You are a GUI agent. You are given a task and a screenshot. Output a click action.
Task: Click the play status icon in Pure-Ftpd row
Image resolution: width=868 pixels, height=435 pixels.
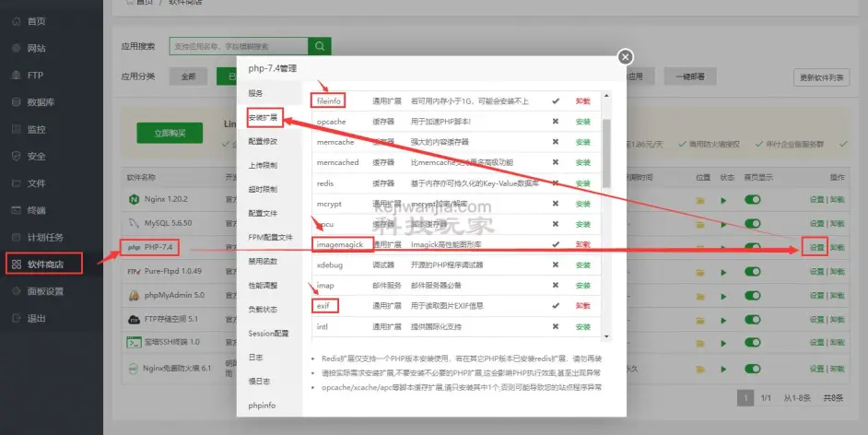pyautogui.click(x=723, y=272)
